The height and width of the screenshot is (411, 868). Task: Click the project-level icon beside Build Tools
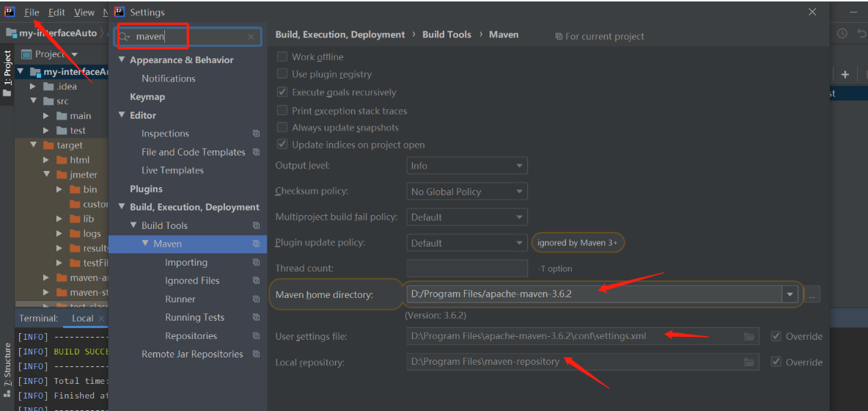click(256, 225)
